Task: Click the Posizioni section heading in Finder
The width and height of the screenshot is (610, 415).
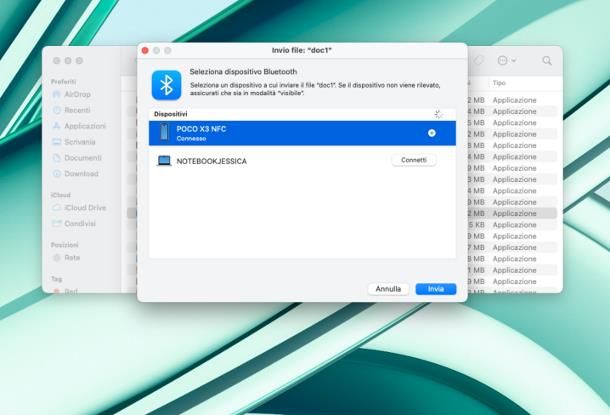Action: (x=65, y=245)
